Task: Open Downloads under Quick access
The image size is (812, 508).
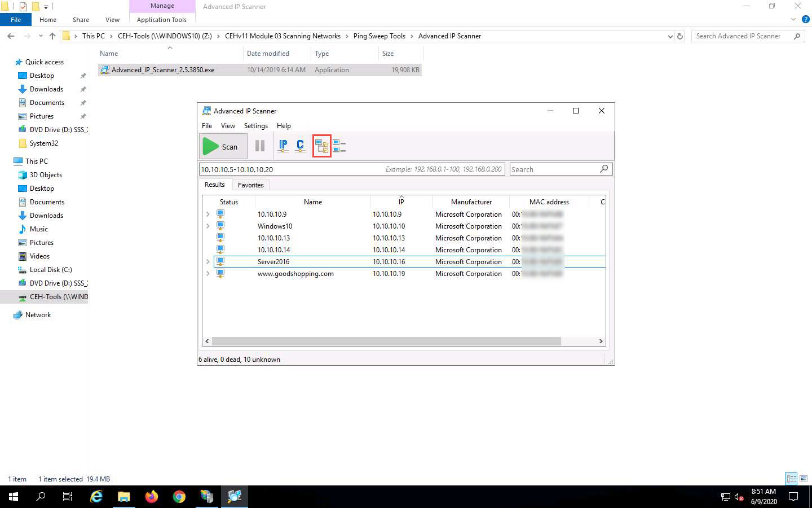Action: (46, 89)
